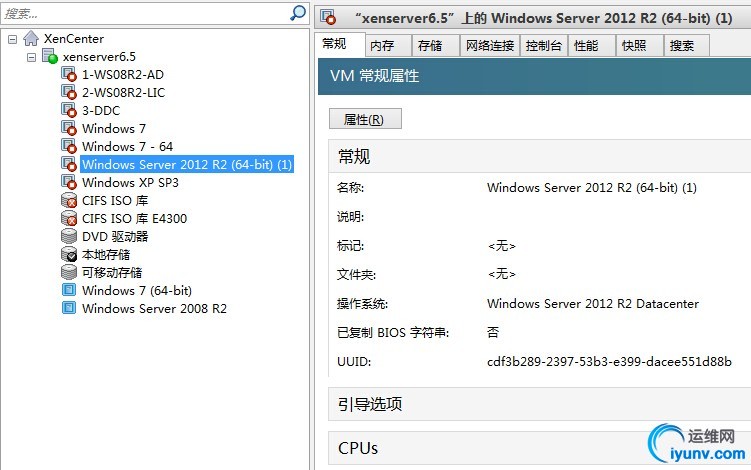Collapse the XenCenter tree node
The width and height of the screenshot is (751, 470).
point(12,39)
